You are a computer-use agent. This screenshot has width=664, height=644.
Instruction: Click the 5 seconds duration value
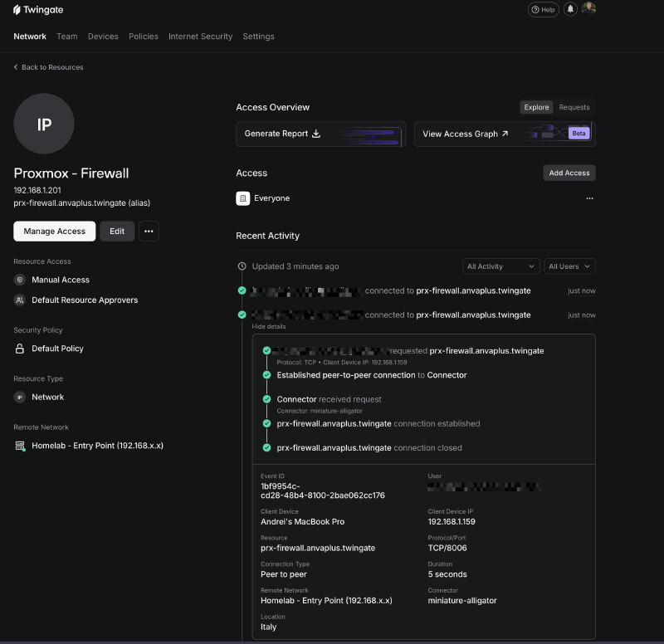pos(447,574)
